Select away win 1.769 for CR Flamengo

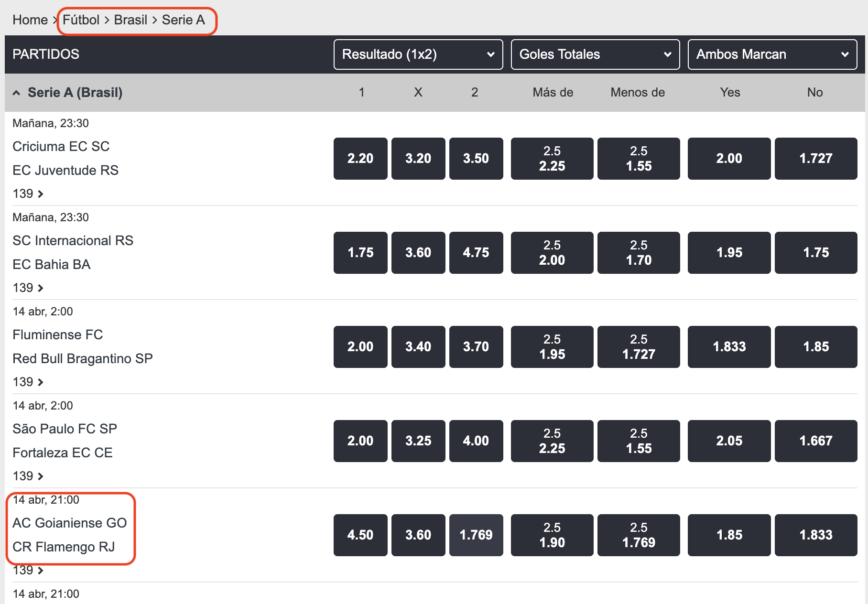[476, 535]
